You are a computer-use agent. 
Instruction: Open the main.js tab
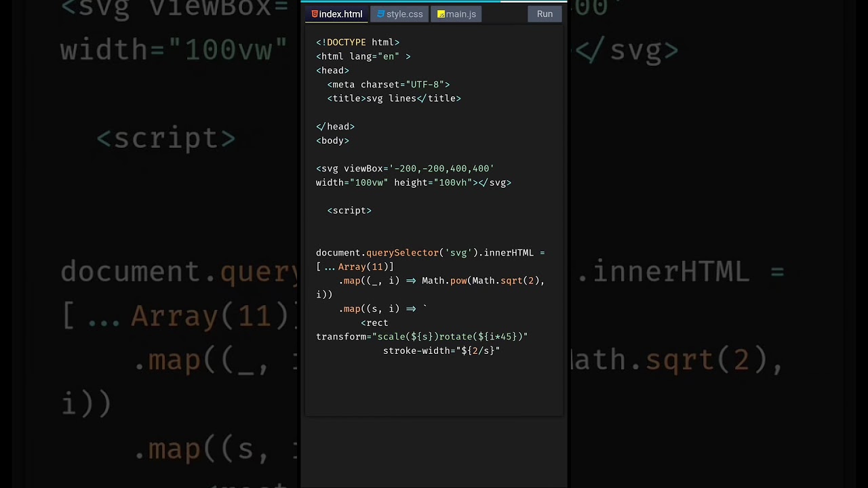pyautogui.click(x=456, y=14)
